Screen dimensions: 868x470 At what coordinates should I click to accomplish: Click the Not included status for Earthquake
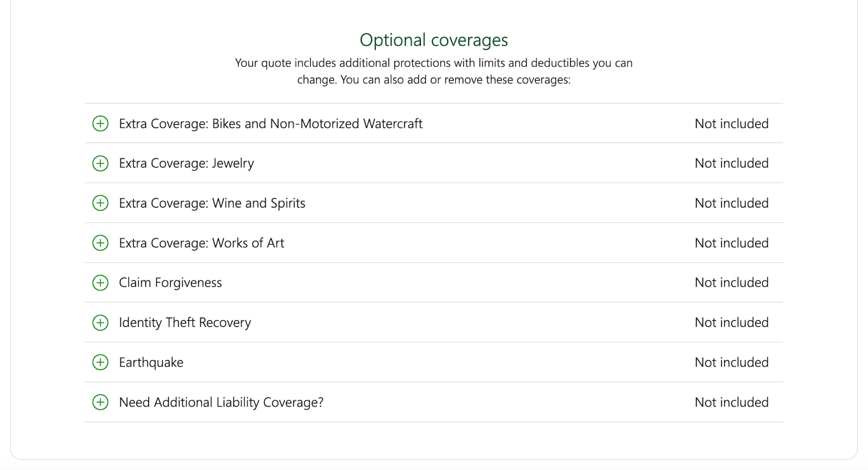[731, 362]
